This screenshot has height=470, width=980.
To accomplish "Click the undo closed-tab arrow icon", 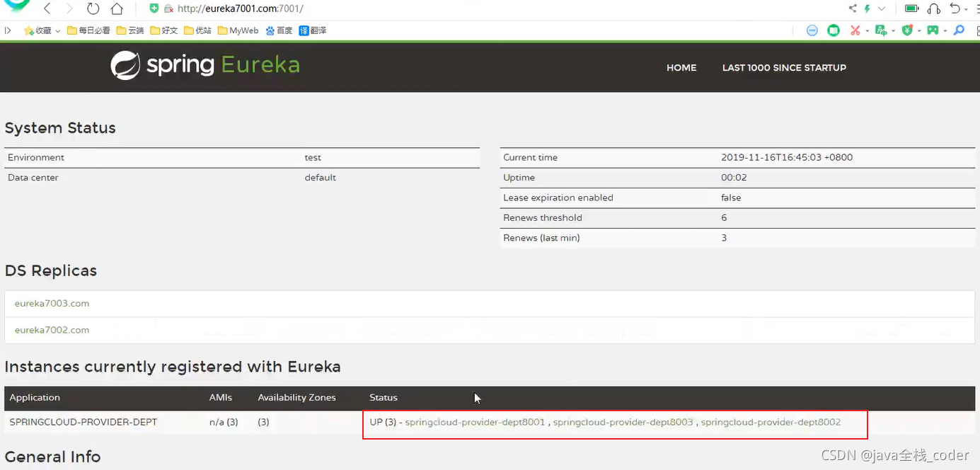I will pos(956,8).
